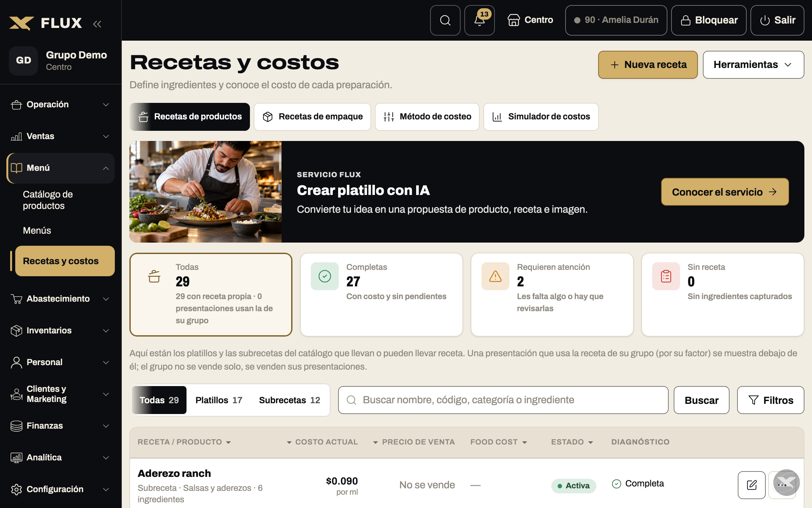
Task: Click the FLUX logo
Action: coord(46,23)
